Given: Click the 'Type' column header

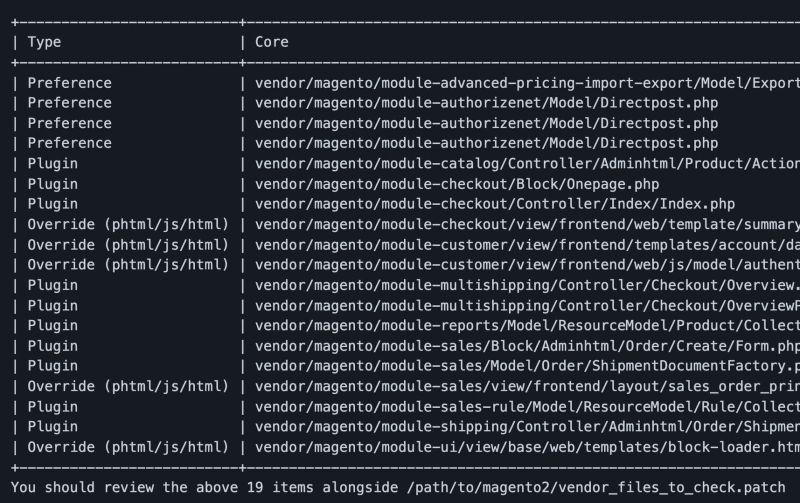Looking at the screenshot, I should (x=44, y=42).
